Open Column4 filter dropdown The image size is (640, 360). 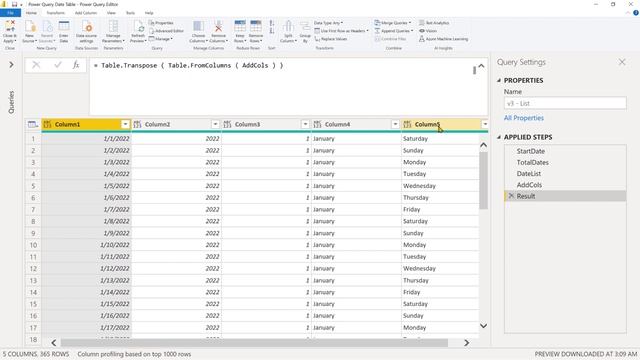click(395, 124)
